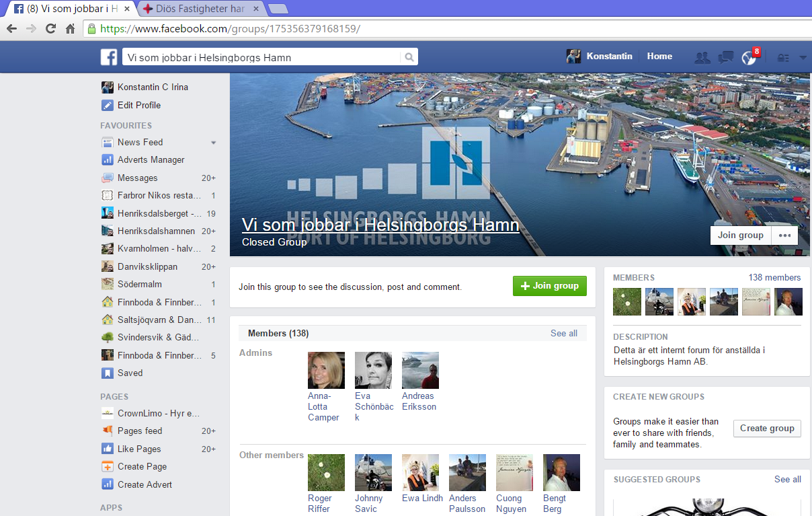Open privacy shortcuts lock icon
Image resolution: width=812 pixels, height=516 pixels.
[783, 58]
